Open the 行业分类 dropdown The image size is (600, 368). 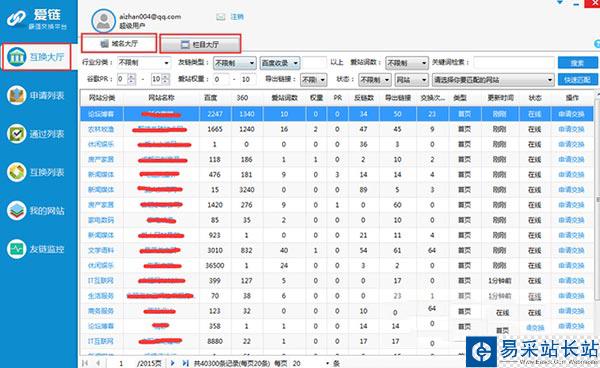click(143, 62)
